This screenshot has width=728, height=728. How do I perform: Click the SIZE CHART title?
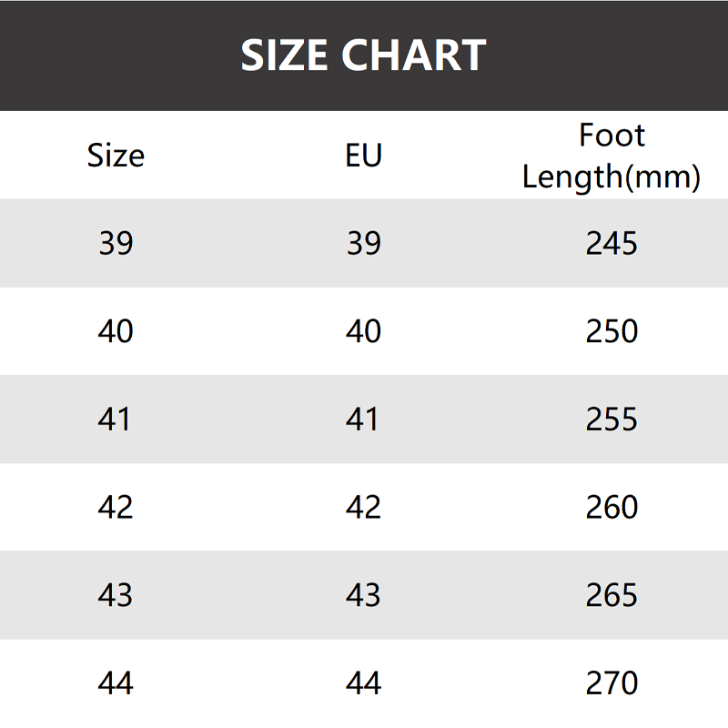(363, 56)
